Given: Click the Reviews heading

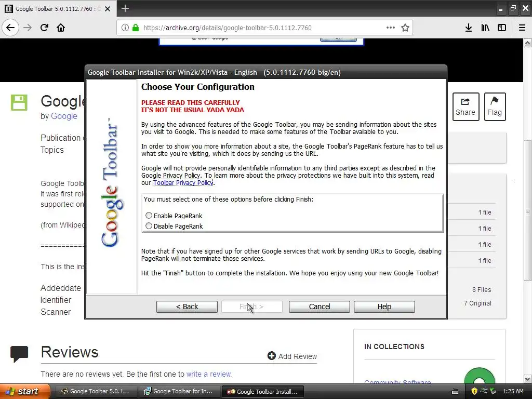Looking at the screenshot, I should (x=70, y=352).
